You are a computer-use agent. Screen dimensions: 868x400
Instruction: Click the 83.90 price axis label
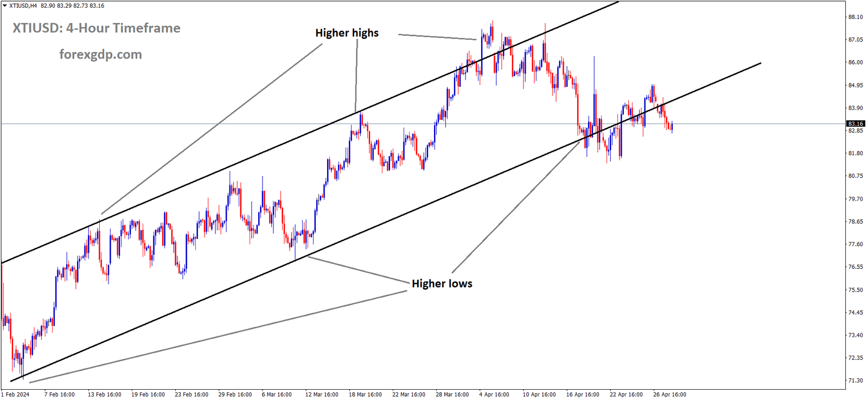[x=856, y=108]
